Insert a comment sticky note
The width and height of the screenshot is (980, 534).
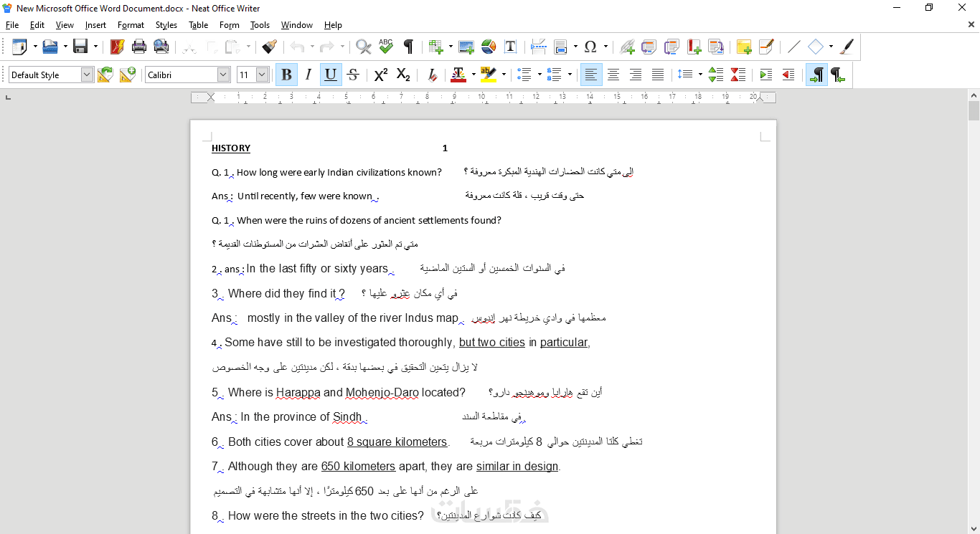click(744, 47)
